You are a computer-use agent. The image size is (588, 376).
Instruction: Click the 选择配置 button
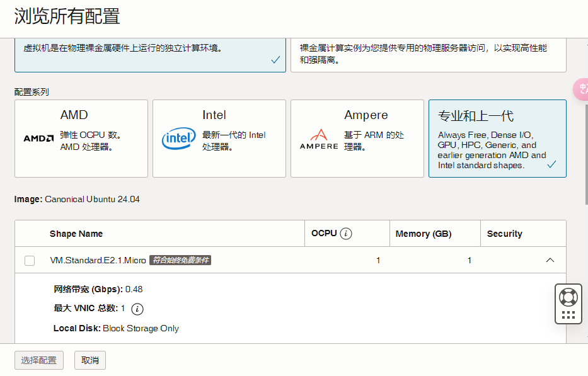39,360
